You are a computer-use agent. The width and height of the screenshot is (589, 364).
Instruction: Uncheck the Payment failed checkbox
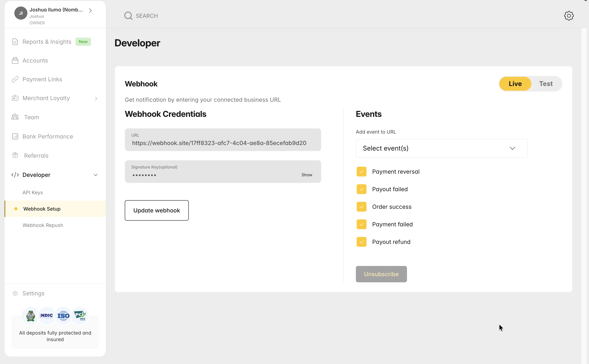coord(362,224)
